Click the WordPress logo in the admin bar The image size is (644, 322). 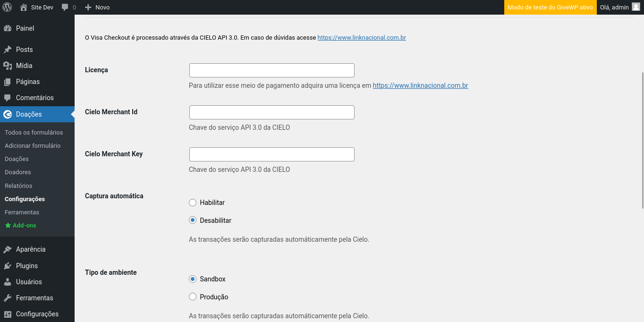[x=7, y=7]
